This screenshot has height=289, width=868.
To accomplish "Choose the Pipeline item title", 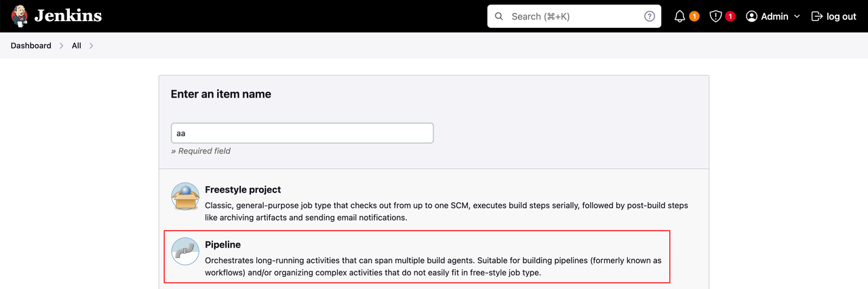I will pyautogui.click(x=223, y=244).
